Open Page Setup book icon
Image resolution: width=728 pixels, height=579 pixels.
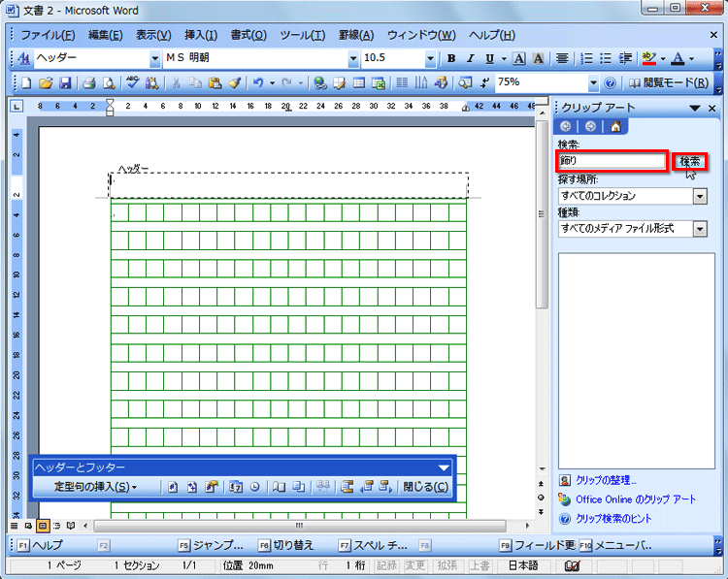279,487
